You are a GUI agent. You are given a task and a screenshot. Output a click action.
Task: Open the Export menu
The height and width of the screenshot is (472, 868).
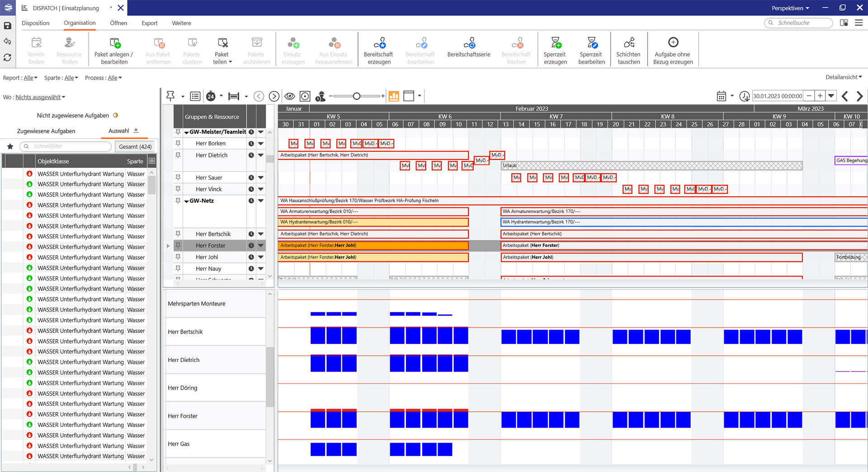150,23
